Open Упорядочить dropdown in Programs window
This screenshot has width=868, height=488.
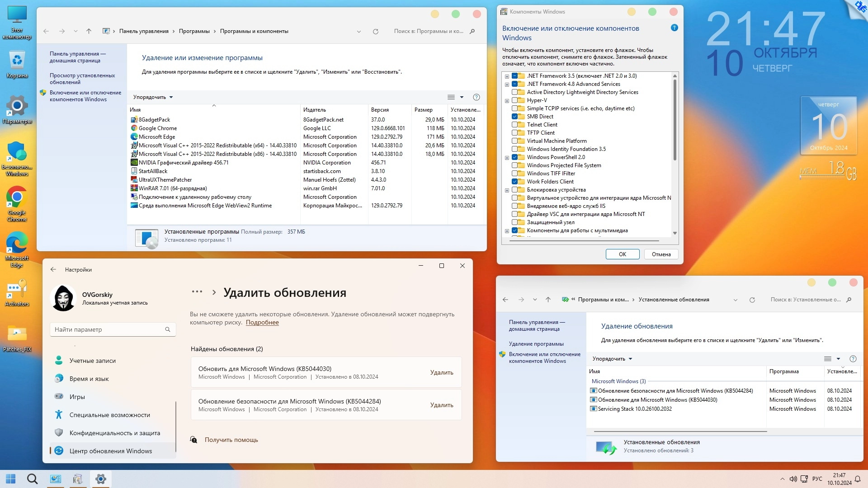[153, 97]
